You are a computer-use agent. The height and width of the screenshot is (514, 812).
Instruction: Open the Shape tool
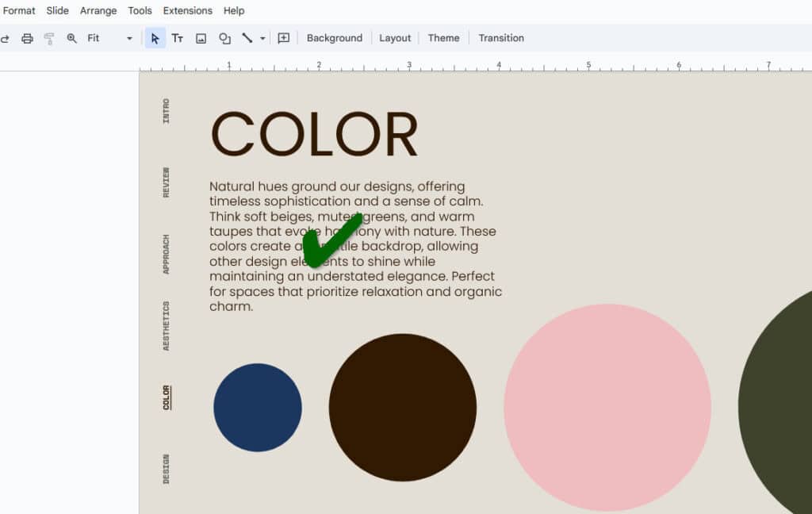224,38
